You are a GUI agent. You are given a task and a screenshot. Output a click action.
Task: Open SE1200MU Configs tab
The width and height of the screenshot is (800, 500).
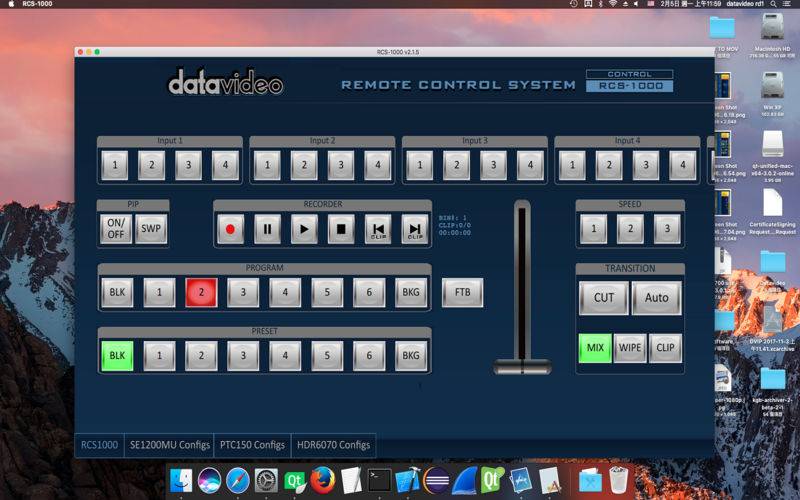tap(170, 445)
